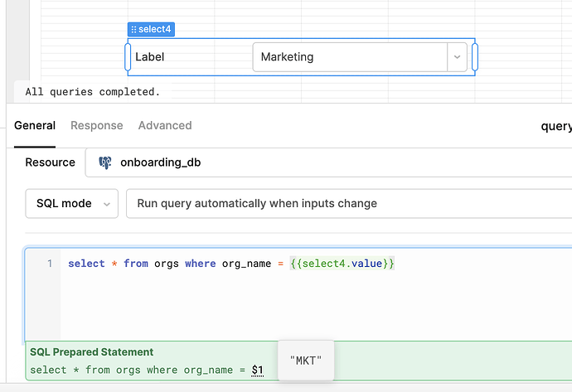Click the $1 parameter in prepared statement
This screenshot has height=392, width=572.
pyautogui.click(x=258, y=370)
